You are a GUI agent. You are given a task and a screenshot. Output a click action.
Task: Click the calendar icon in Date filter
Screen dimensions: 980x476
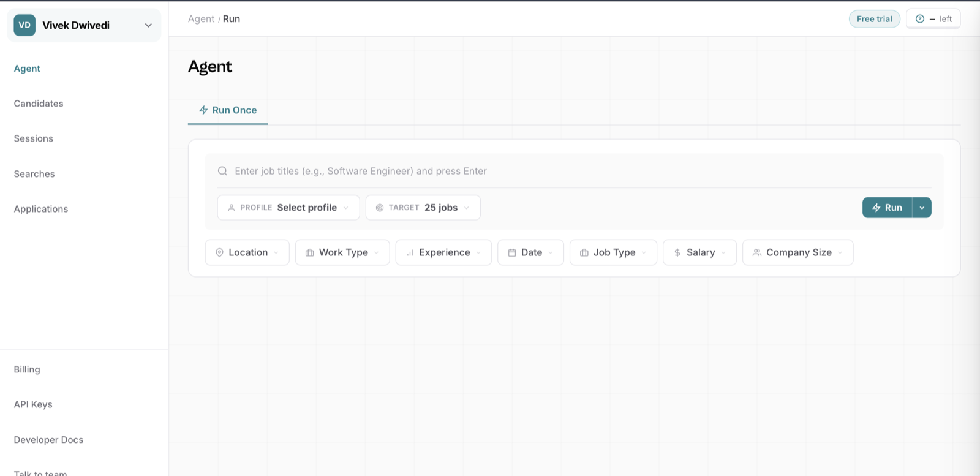(512, 252)
